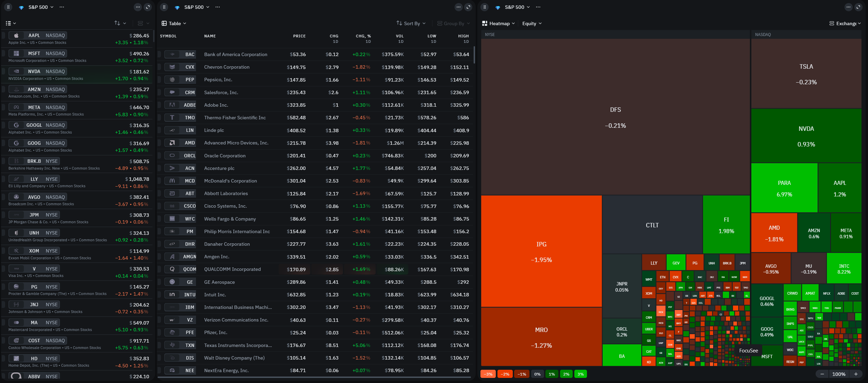868x383 pixels.
Task: Open the Sort By menu
Action: pyautogui.click(x=411, y=23)
